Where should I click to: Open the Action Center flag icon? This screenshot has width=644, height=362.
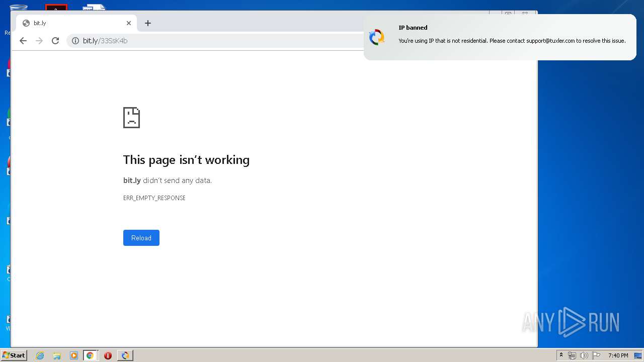pos(596,355)
